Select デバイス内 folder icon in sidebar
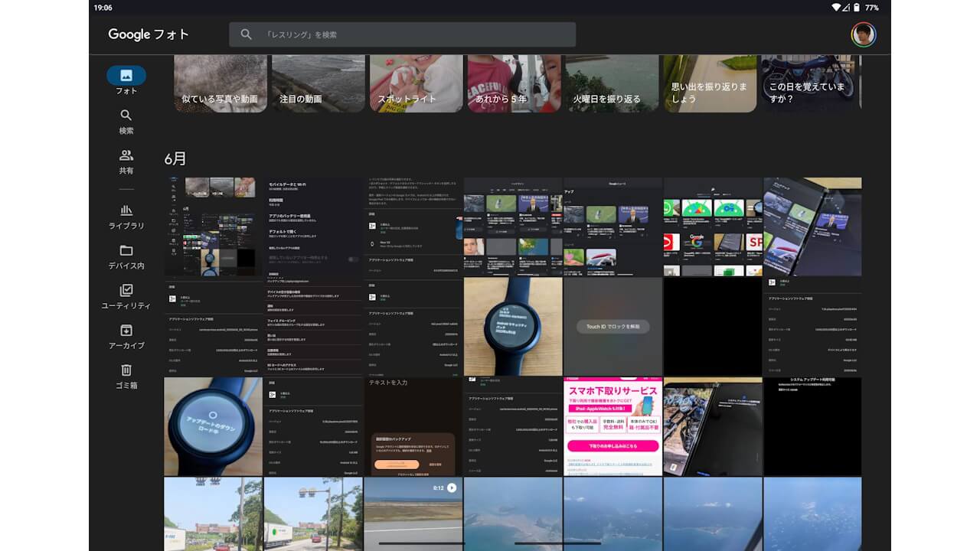980x551 pixels. (126, 251)
